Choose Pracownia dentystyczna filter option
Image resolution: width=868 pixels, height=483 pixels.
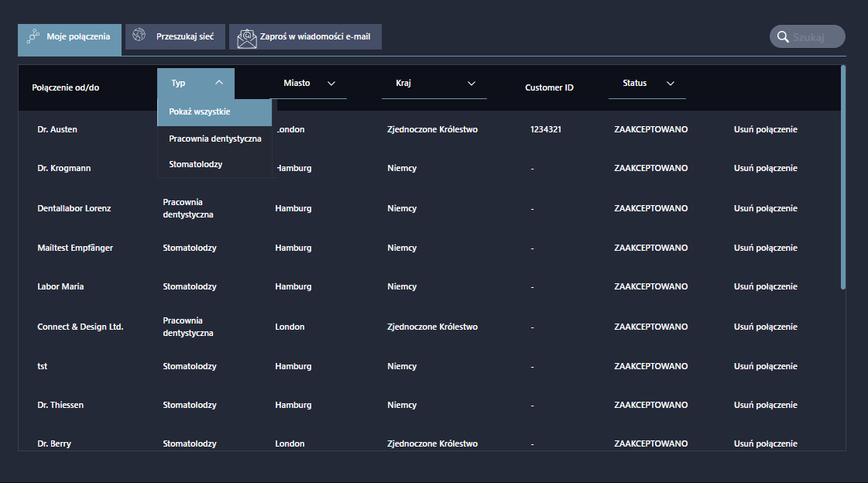[214, 139]
